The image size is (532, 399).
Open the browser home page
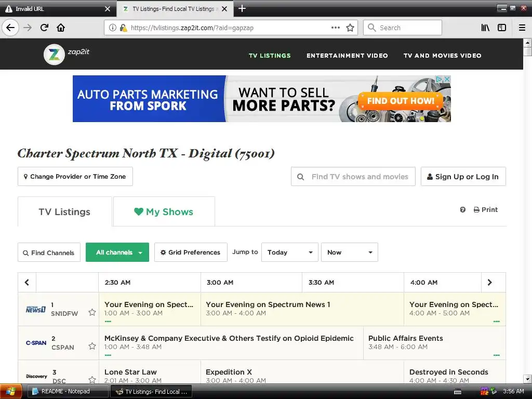click(61, 28)
